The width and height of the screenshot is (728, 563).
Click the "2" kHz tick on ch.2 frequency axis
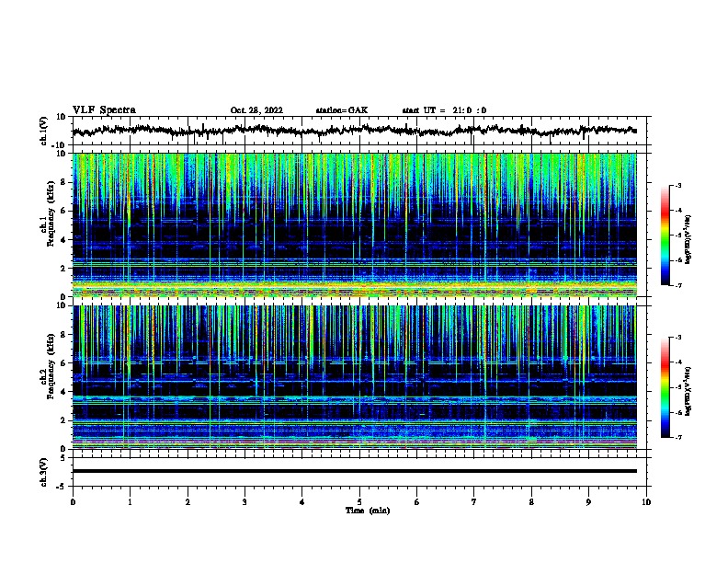[x=63, y=420]
